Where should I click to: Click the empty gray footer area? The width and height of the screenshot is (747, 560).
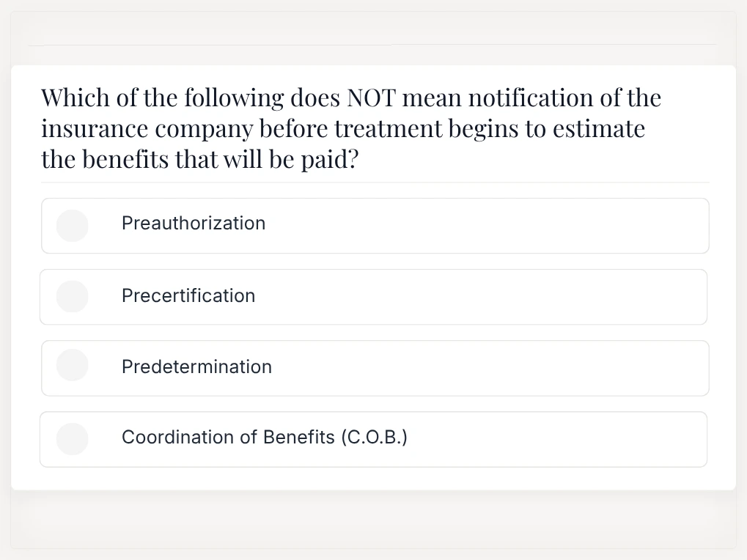(x=374, y=520)
